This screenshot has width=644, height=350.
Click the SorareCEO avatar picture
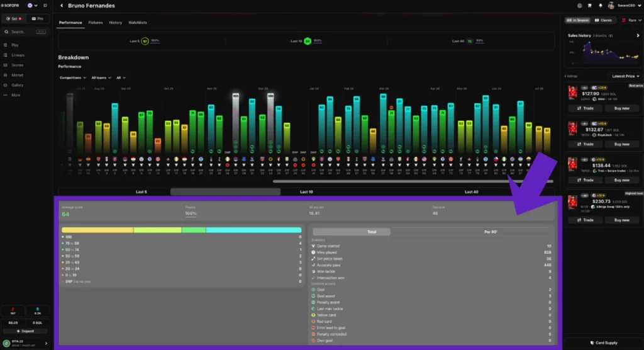pyautogui.click(x=611, y=6)
